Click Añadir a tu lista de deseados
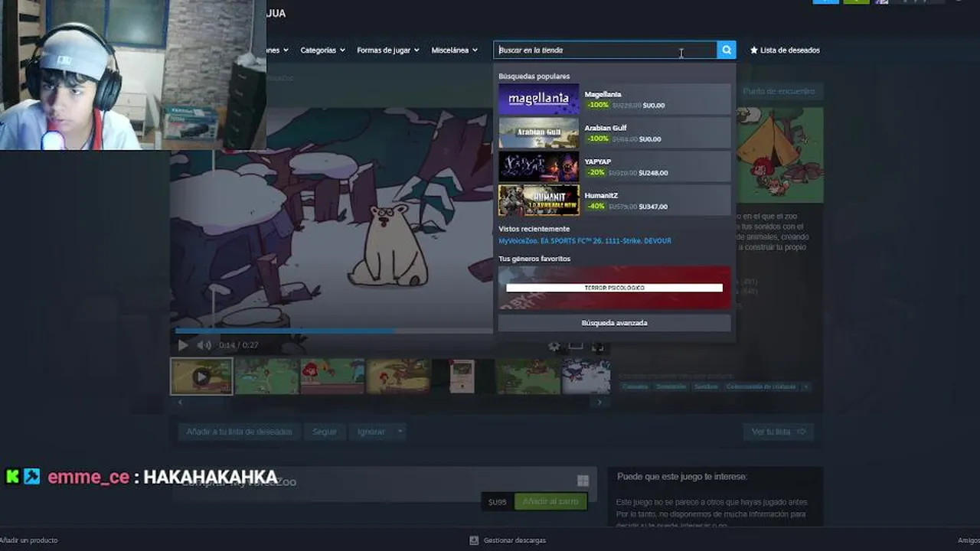Viewport: 980px width, 551px height. tap(239, 432)
